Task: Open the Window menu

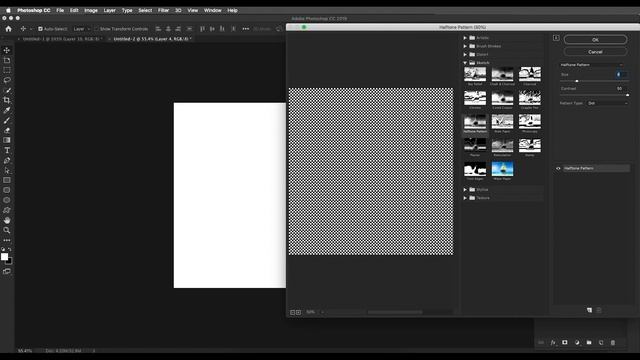Action: click(x=212, y=10)
